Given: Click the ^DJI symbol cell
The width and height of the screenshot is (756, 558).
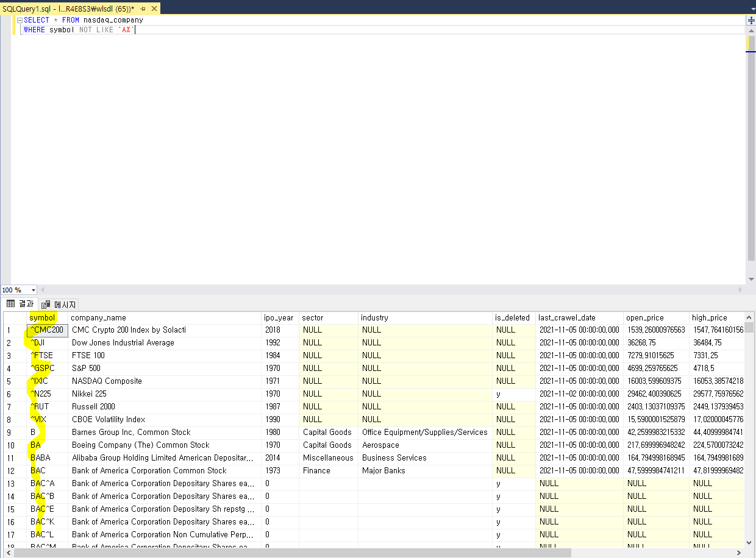Looking at the screenshot, I should (48, 343).
